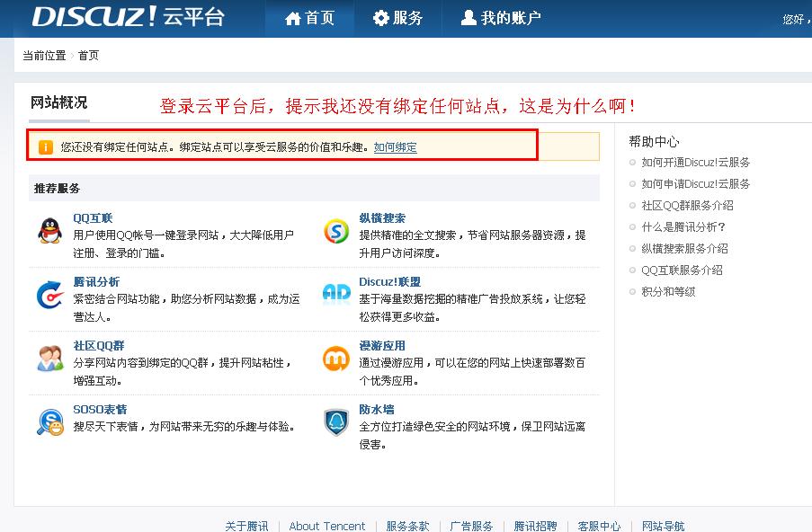Click the QQ互联 description starting 用户使用QQ帐号
812x532 pixels.
(x=183, y=244)
